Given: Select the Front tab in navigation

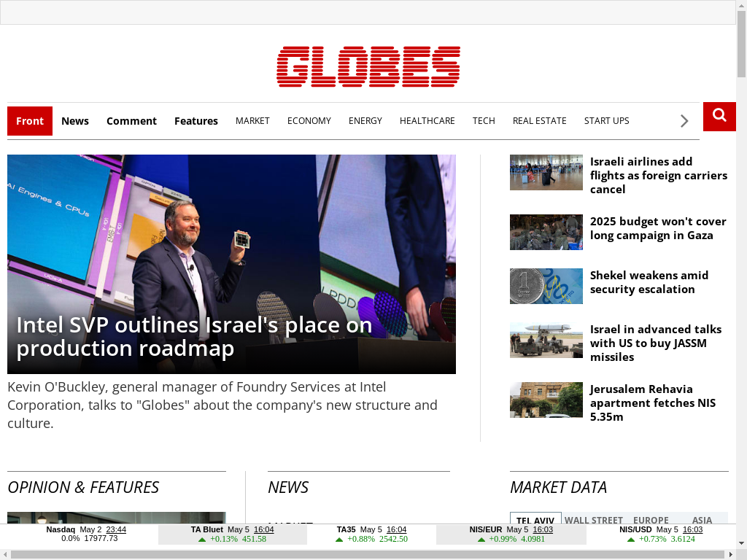Looking at the screenshot, I should point(29,121).
